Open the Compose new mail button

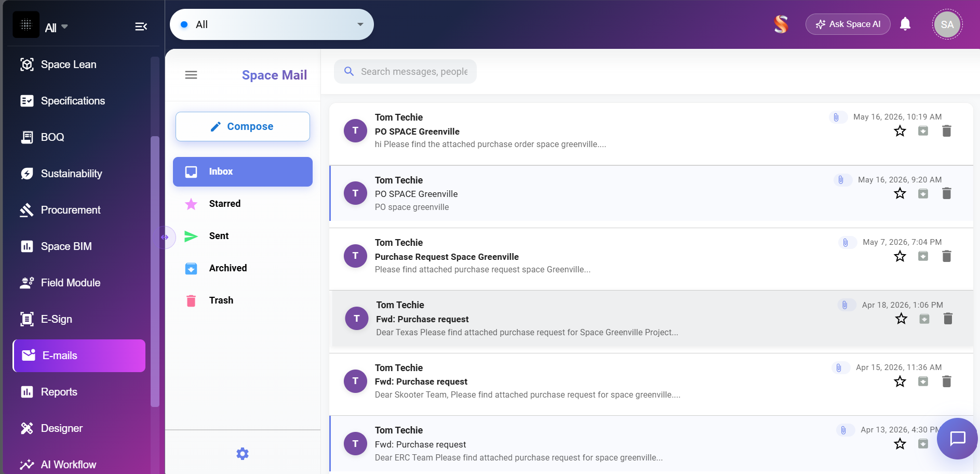point(243,126)
